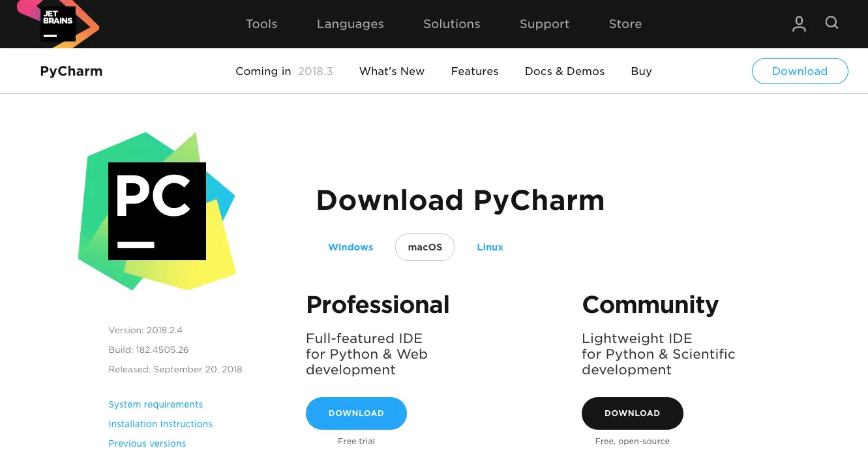Open the Support menu
This screenshot has height=463, width=868.
[x=545, y=24]
